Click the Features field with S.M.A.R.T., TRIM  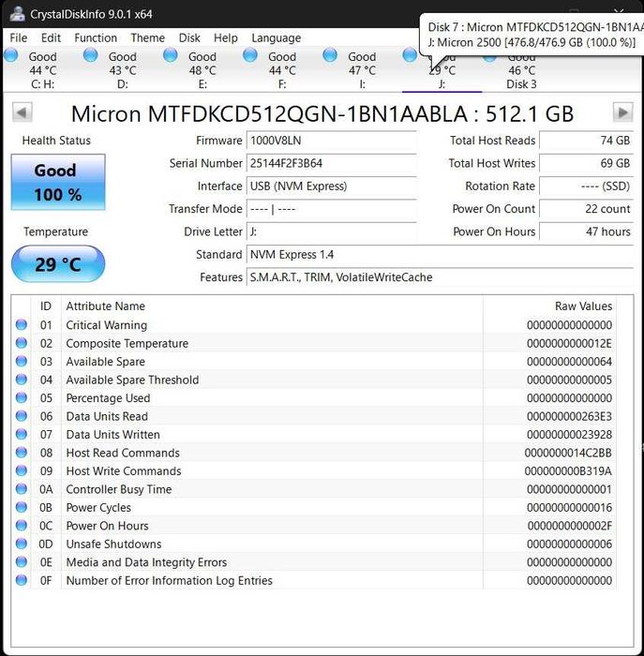tap(440, 277)
